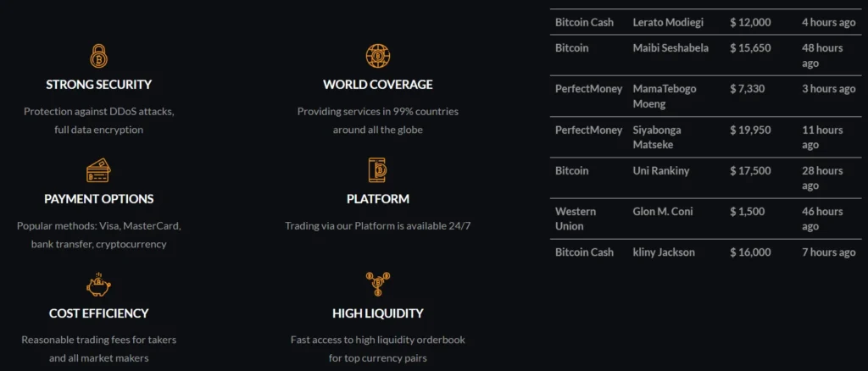The height and width of the screenshot is (371, 868).
Task: Click Uni Rankiny's $ 17,500 amount
Action: coord(750,171)
